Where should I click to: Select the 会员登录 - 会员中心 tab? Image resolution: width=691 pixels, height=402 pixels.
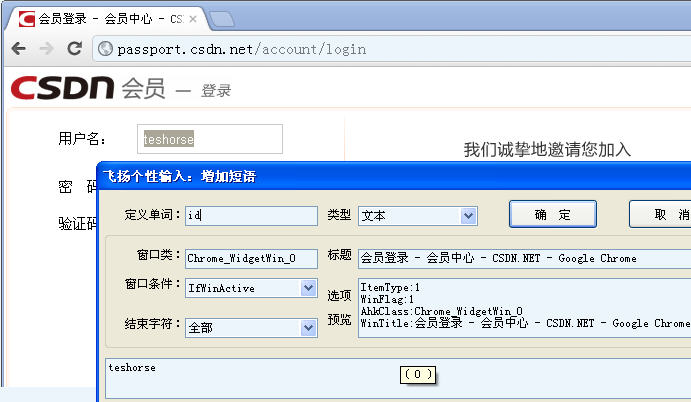click(106, 19)
